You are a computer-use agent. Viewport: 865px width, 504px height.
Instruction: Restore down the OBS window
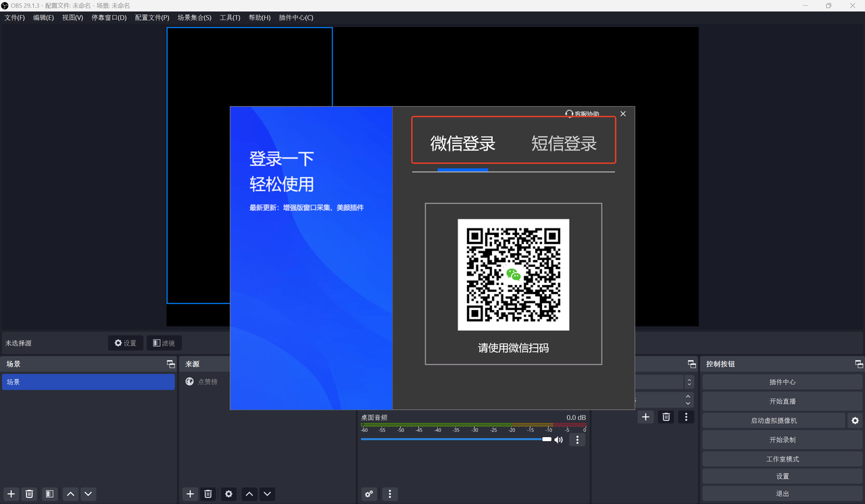coord(829,5)
